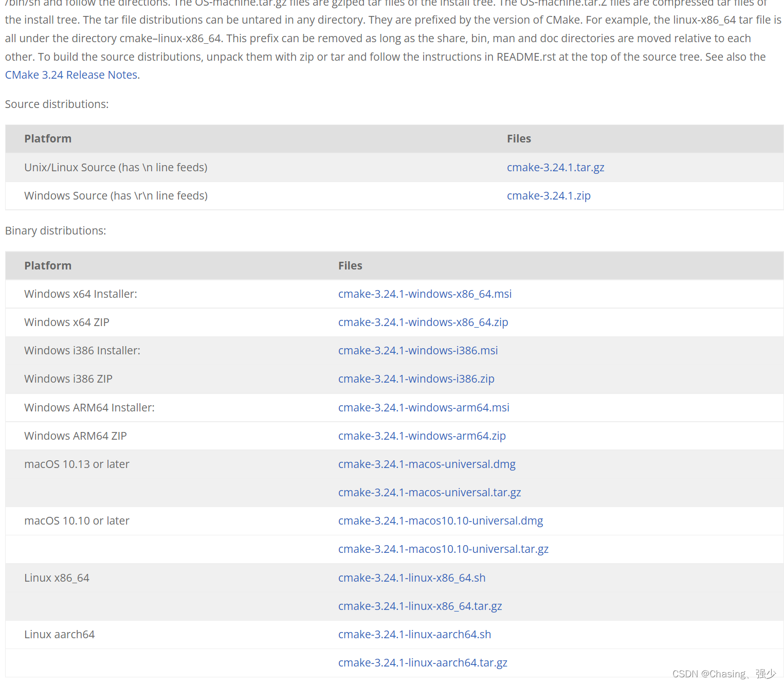Viewport: 784px width, 684px height.
Task: Download cmake-3.24.1-linux-x86_64.sh
Action: click(x=412, y=578)
